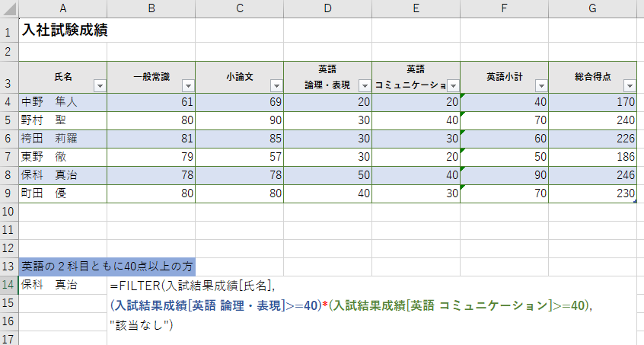Click FILTER result cell 保科 真治 in row 14
Viewport: 644px width, 345px height.
(63, 285)
